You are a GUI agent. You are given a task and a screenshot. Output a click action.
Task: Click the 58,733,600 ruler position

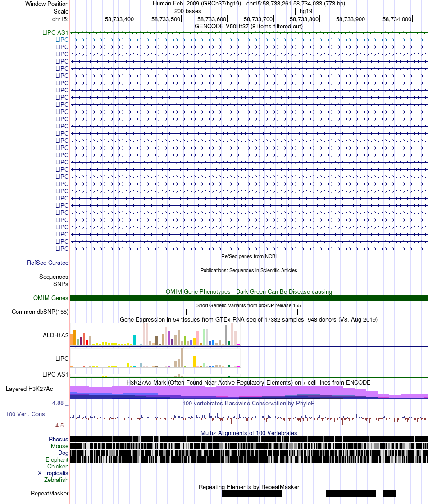(212, 19)
